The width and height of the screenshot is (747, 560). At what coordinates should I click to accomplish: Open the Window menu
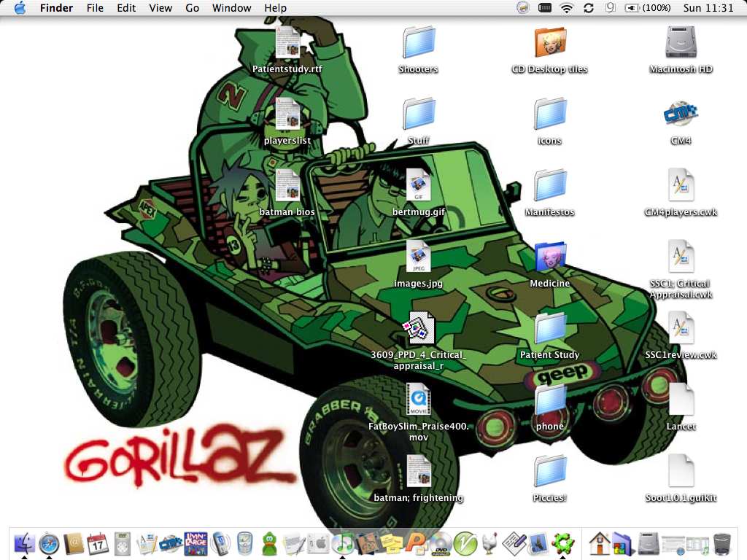pos(231,7)
